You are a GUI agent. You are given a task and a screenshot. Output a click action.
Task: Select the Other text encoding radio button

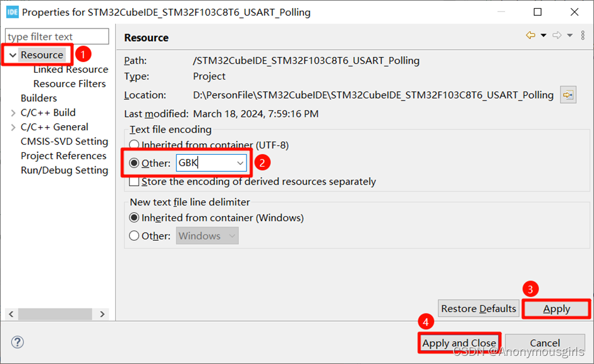click(x=134, y=163)
